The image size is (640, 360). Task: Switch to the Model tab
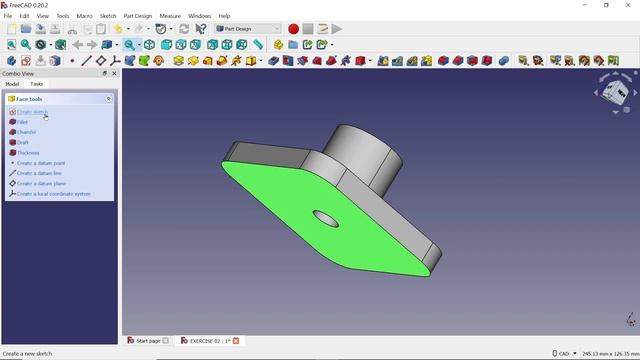coord(12,84)
